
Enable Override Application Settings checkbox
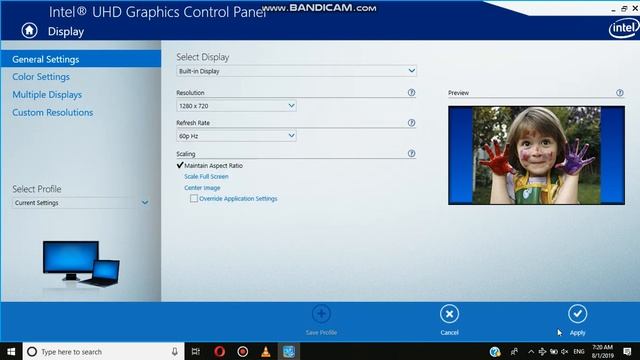pos(194,198)
